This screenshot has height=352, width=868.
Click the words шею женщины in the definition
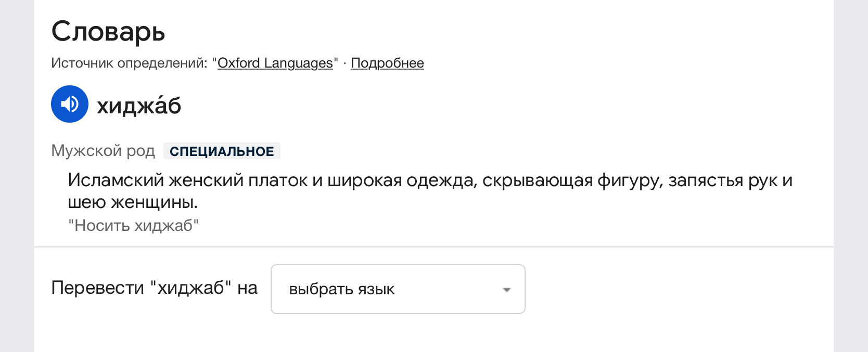[133, 202]
